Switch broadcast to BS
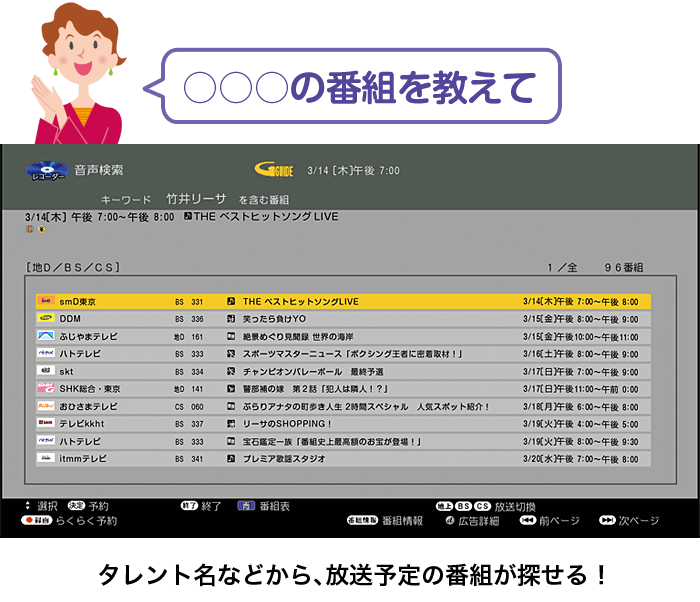 pyautogui.click(x=463, y=506)
